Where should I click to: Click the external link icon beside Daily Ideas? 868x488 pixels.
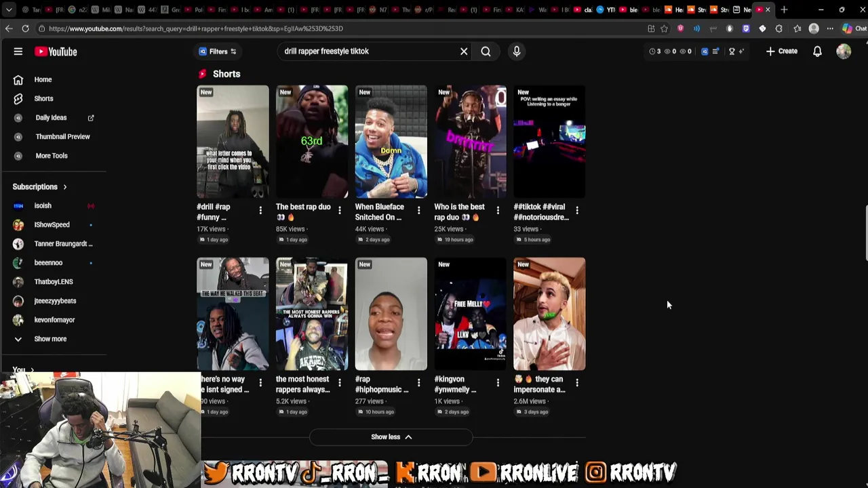coord(91,118)
